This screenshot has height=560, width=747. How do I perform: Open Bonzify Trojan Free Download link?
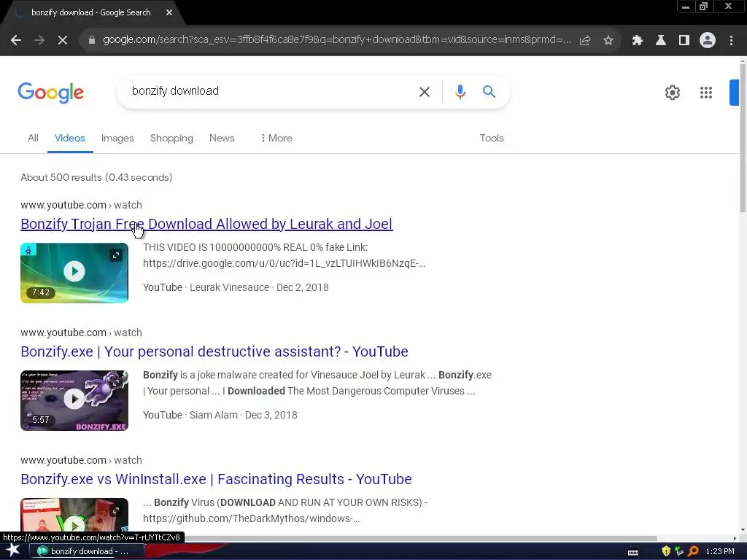pyautogui.click(x=206, y=224)
